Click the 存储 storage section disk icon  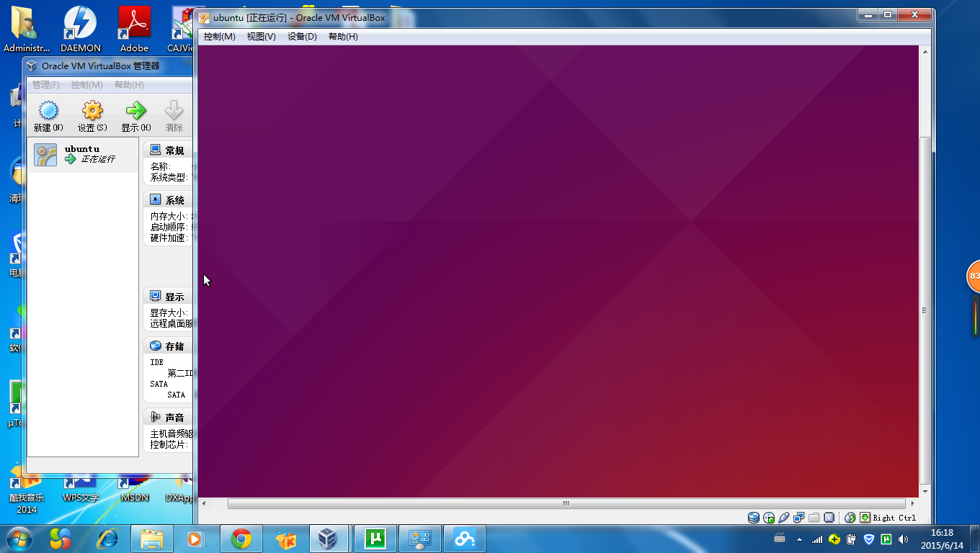(155, 346)
